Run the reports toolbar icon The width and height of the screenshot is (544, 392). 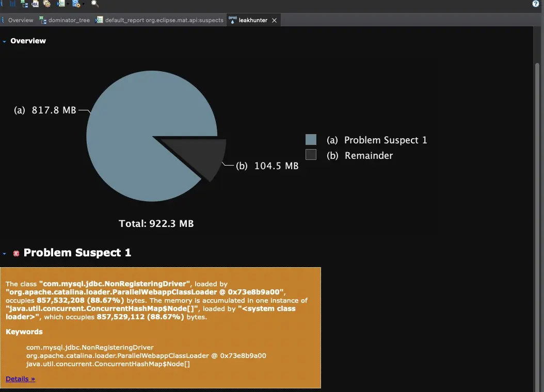coord(61,4)
